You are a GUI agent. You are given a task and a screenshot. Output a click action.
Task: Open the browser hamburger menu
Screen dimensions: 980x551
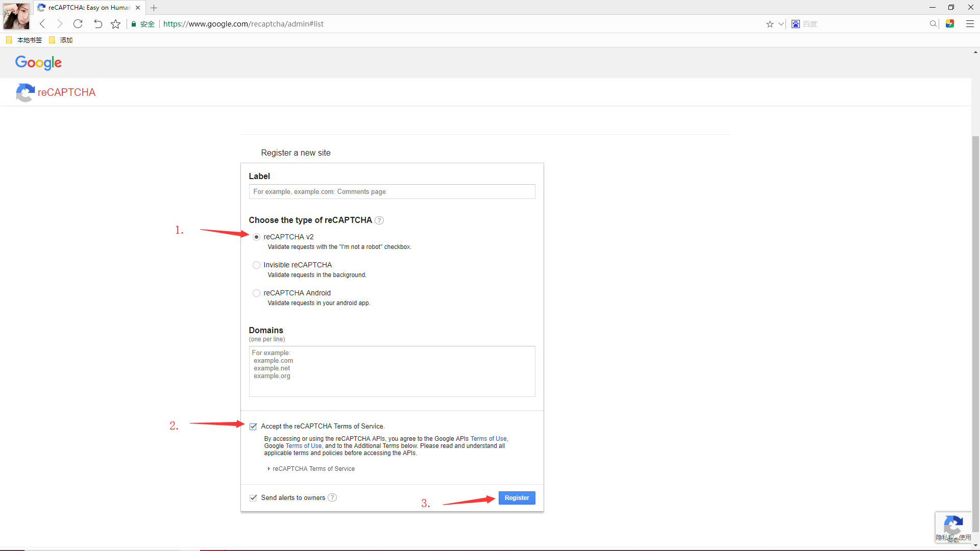point(970,24)
